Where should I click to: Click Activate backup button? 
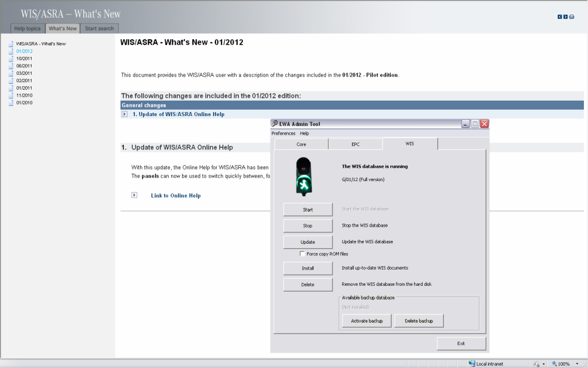[367, 321]
